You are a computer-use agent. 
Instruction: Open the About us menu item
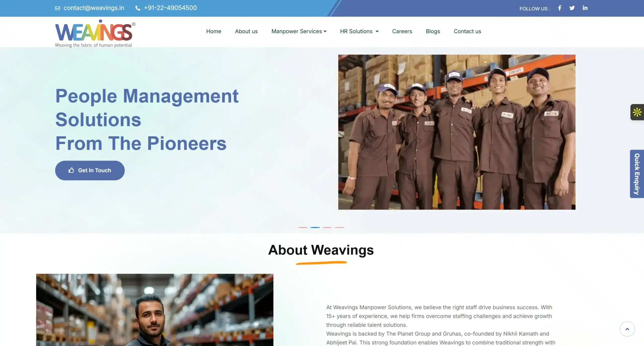pyautogui.click(x=246, y=31)
